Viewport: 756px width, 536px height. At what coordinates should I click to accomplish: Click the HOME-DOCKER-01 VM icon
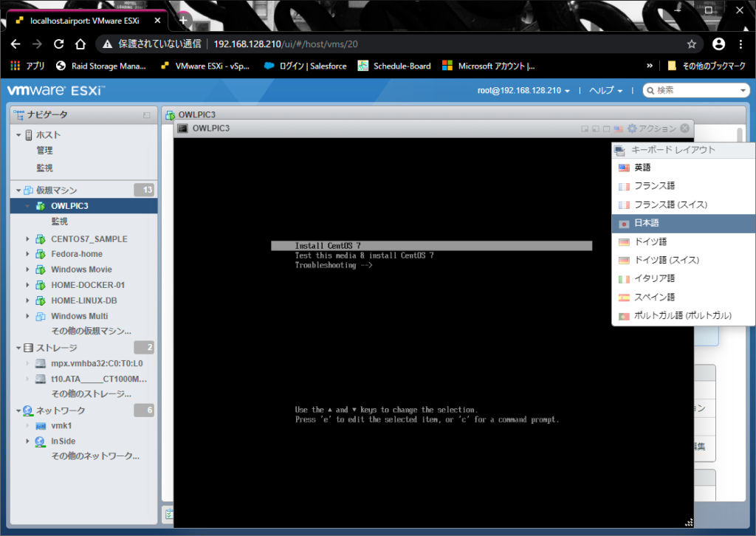[x=41, y=285]
